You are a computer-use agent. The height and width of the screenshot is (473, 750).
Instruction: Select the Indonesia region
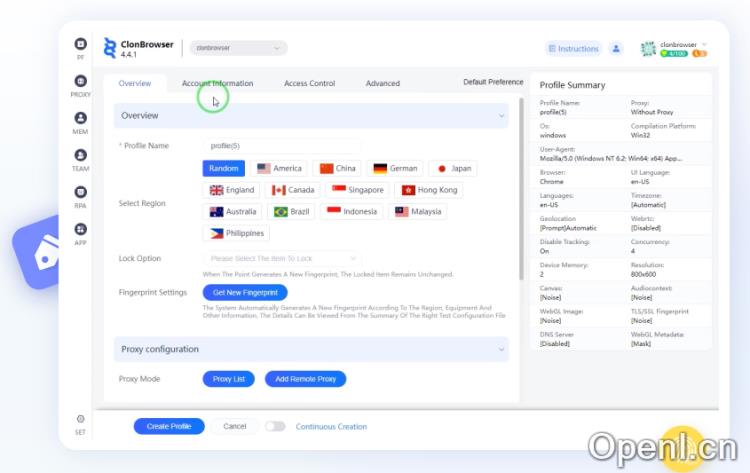352,211
